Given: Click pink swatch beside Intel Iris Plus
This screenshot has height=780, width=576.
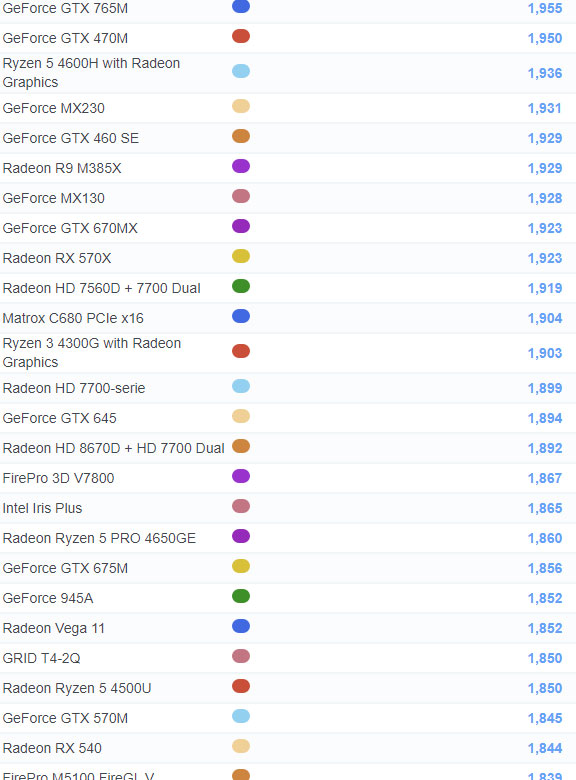Looking at the screenshot, I should (x=241, y=506).
